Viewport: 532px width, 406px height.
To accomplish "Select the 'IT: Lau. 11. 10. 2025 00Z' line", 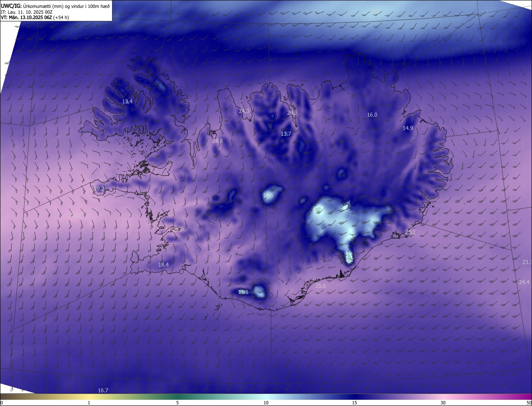I will pos(27,12).
